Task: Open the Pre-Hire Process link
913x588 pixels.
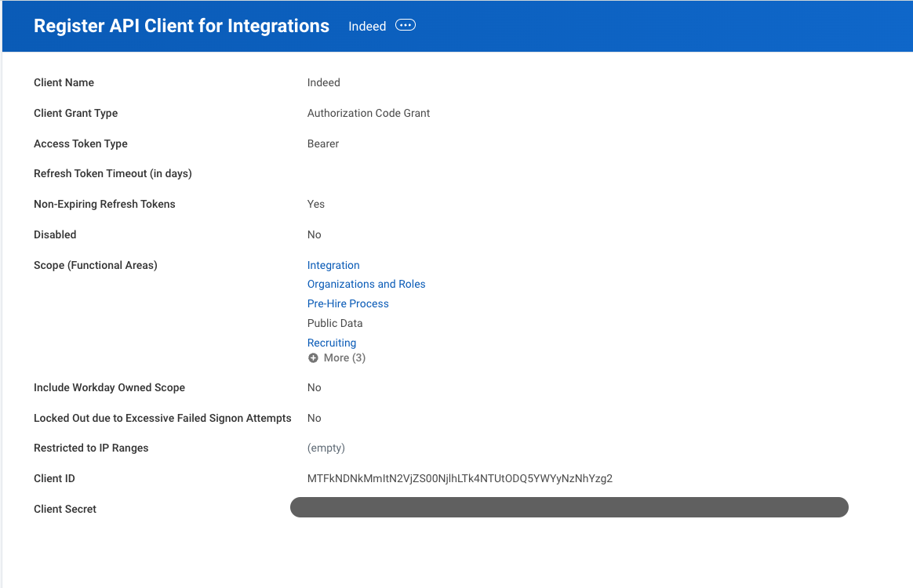Action: click(x=347, y=304)
